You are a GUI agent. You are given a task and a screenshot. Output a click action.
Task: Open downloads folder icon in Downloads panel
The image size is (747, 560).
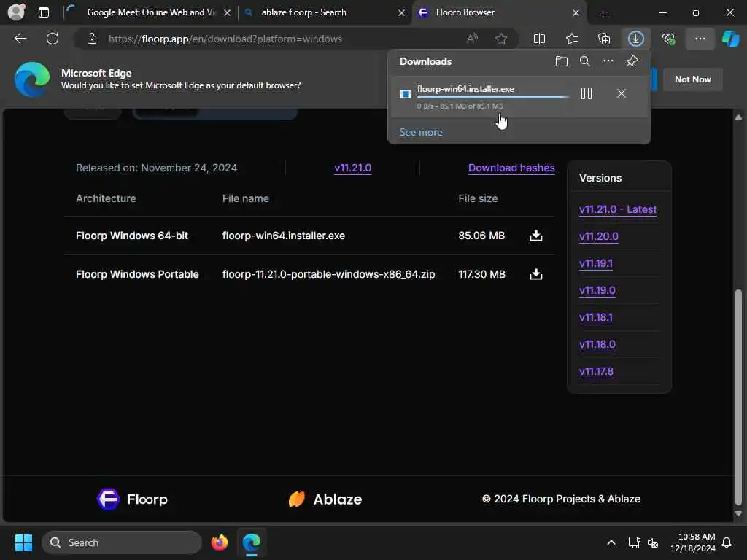[x=562, y=61]
